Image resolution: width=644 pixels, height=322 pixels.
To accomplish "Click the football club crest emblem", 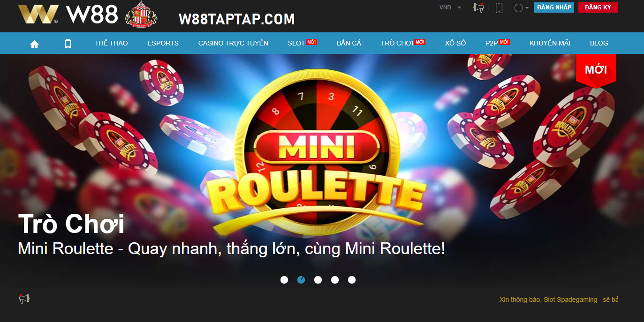I will tap(141, 14).
